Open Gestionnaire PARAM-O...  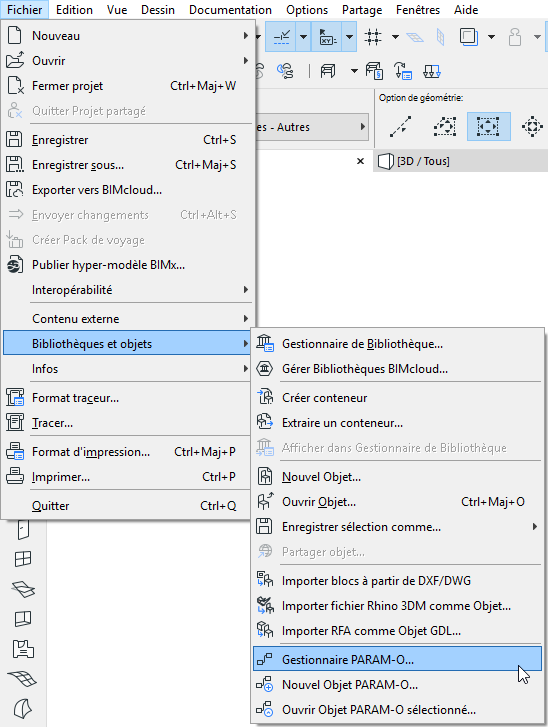397,659
